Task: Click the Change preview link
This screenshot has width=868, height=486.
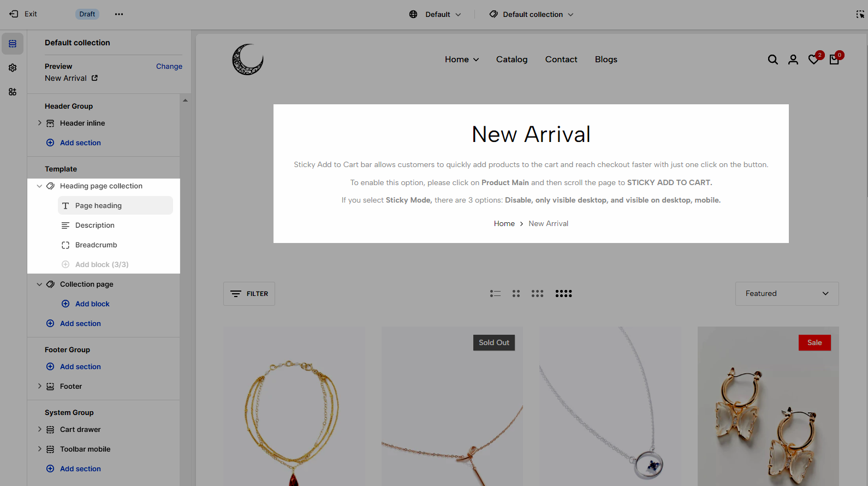Action: click(x=169, y=66)
